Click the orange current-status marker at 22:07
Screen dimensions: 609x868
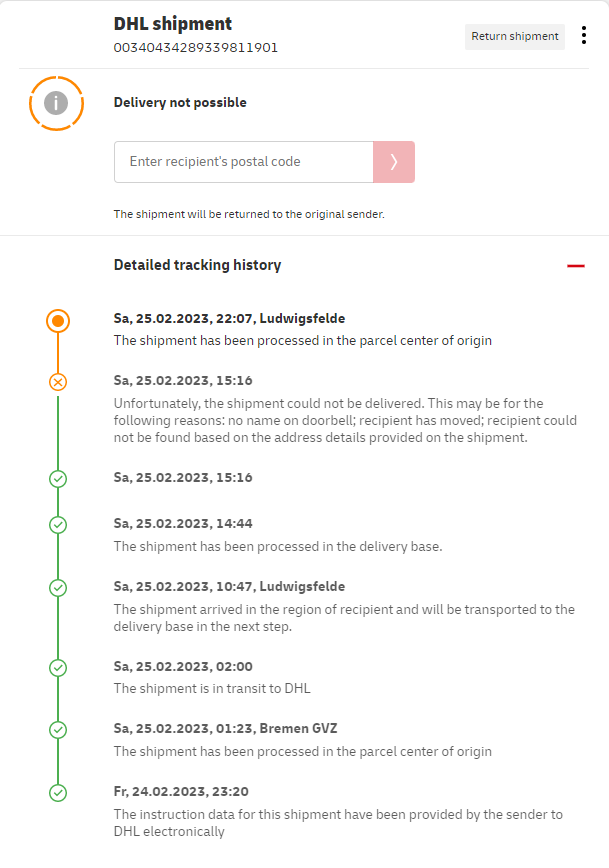58,321
